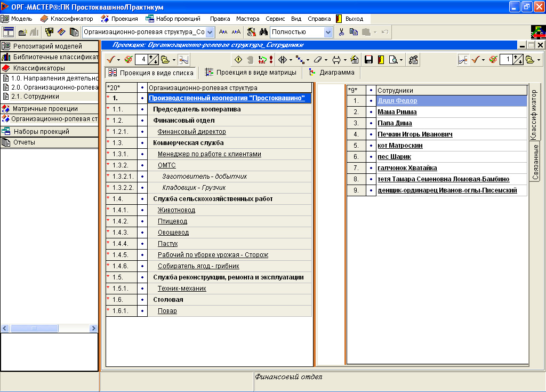Click the copy icon in top toolbar

[x=354, y=32]
